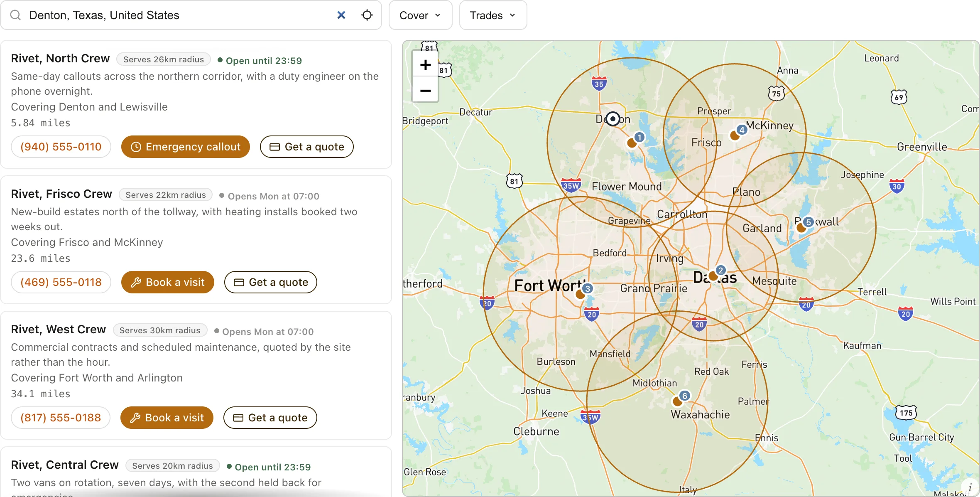Book a visit with West Crew
The image size is (980, 497).
click(x=167, y=418)
